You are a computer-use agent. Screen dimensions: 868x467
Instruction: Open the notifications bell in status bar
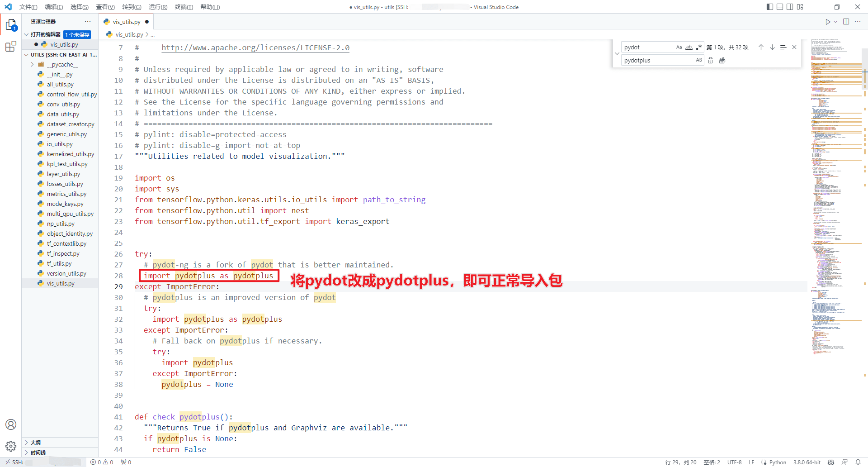[858, 462]
